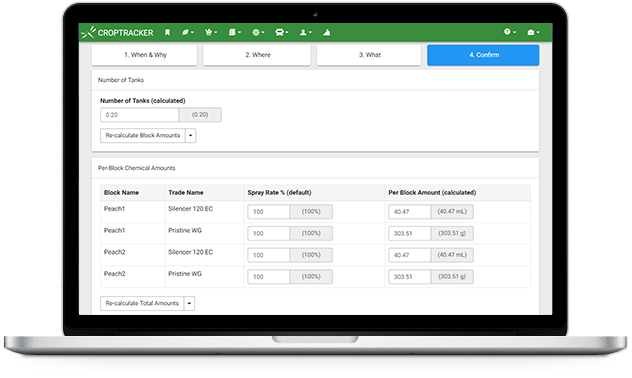Viewport: 632px width, 378px height.
Task: Go to step 3. What
Action: coord(369,55)
